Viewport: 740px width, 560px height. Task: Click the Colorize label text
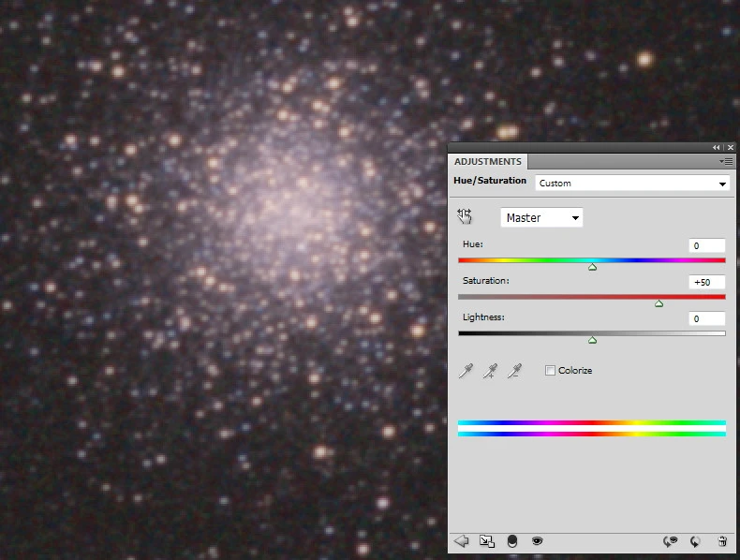(x=575, y=370)
